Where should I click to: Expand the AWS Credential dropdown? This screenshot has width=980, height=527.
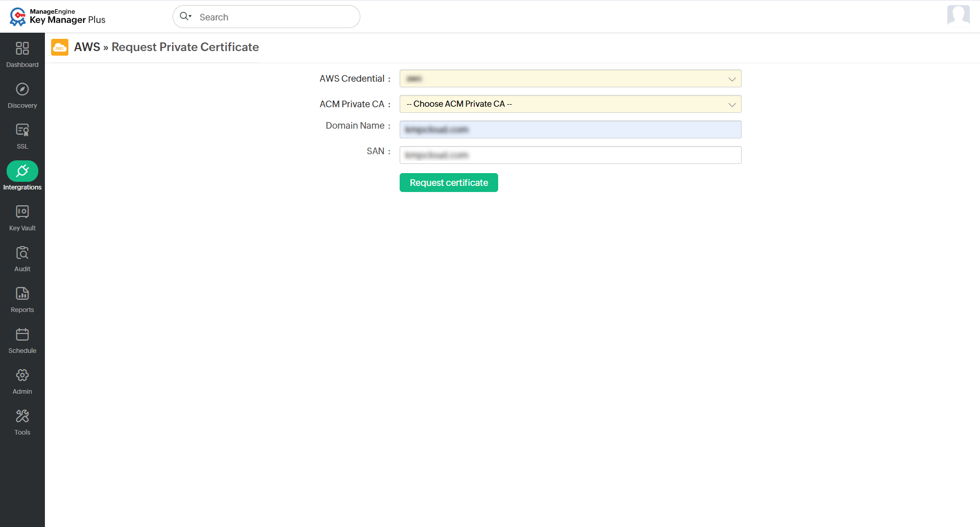coord(570,79)
